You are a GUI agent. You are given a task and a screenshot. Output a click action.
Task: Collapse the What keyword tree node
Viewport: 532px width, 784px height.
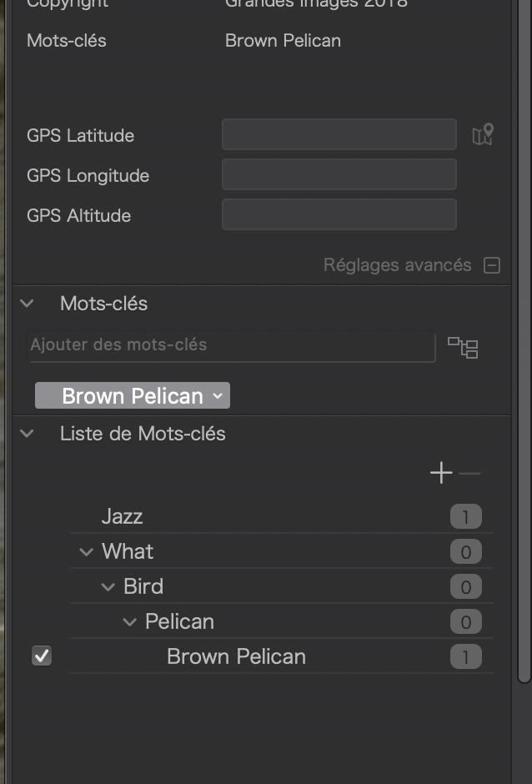[87, 552]
